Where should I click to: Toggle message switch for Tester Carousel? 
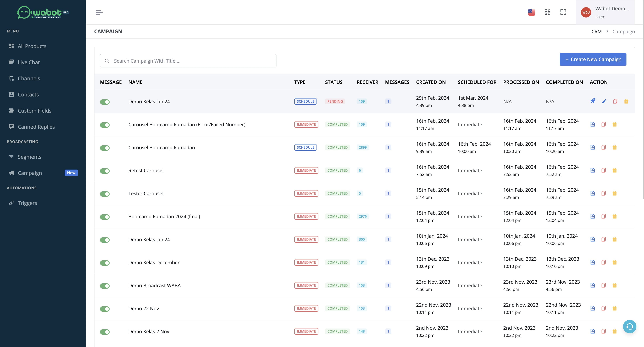pos(105,194)
